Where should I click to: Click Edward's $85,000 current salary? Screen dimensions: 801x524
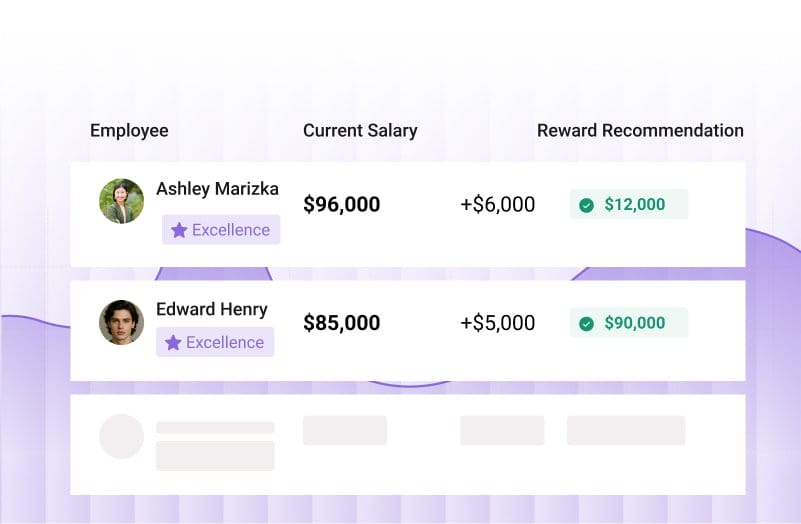[341, 323]
